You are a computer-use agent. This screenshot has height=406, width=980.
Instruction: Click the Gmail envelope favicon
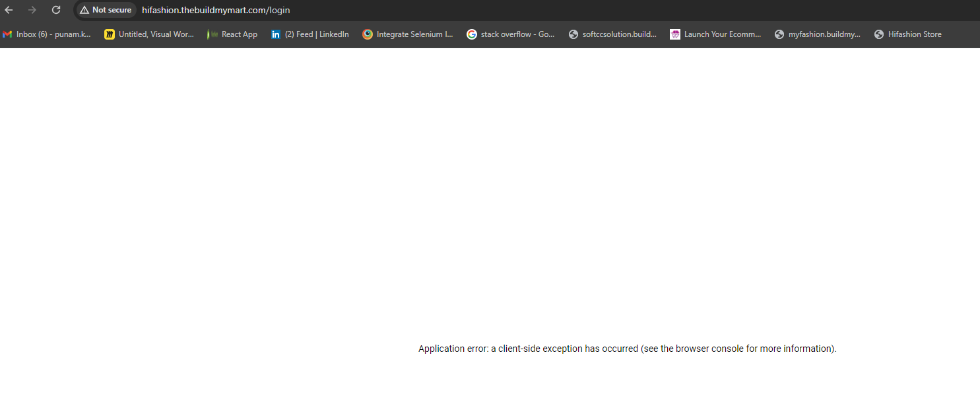point(7,34)
